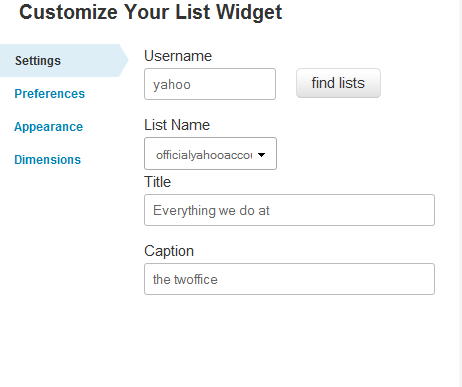
Task: Click the Title label above the text box
Action: pos(157,182)
